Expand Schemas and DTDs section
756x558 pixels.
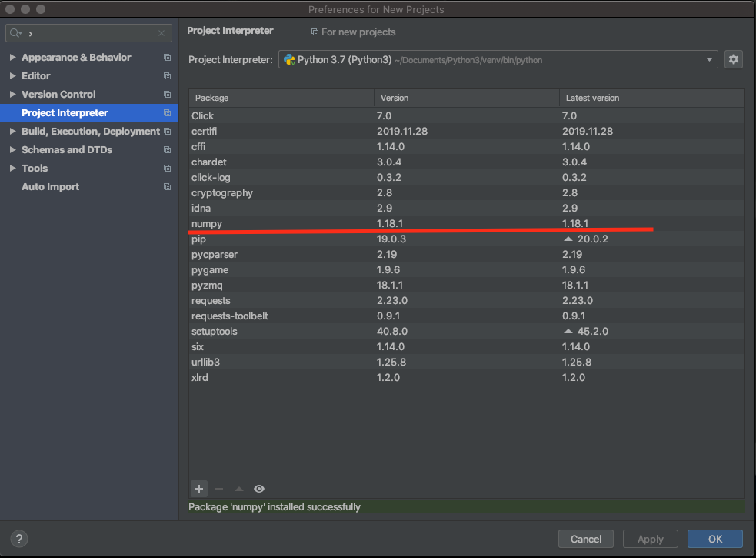[x=12, y=149]
